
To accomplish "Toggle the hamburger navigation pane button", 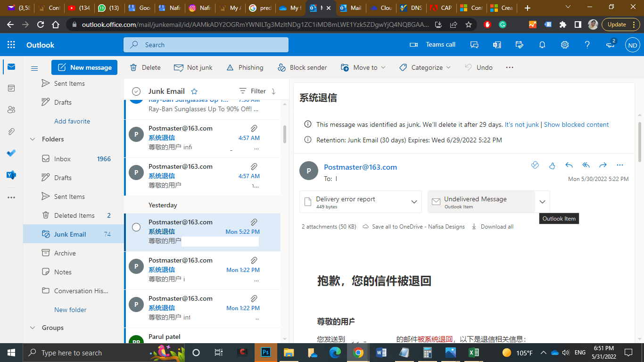I will click(34, 68).
